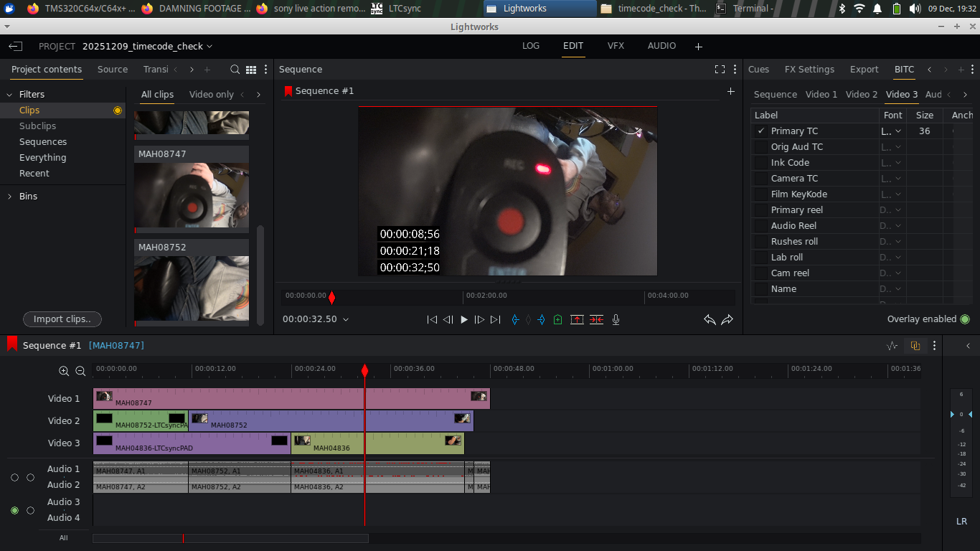Add a cue marker with the green icon
The image size is (980, 551).
pos(558,319)
